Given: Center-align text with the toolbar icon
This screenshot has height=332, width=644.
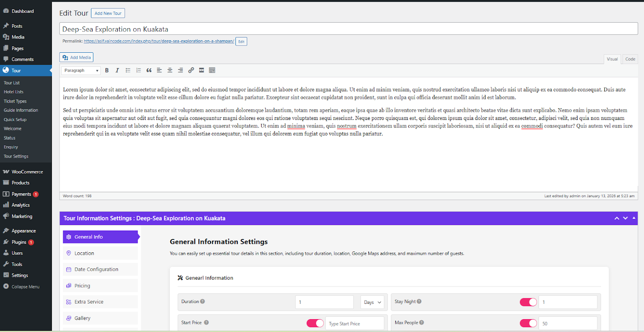Looking at the screenshot, I should (x=170, y=70).
